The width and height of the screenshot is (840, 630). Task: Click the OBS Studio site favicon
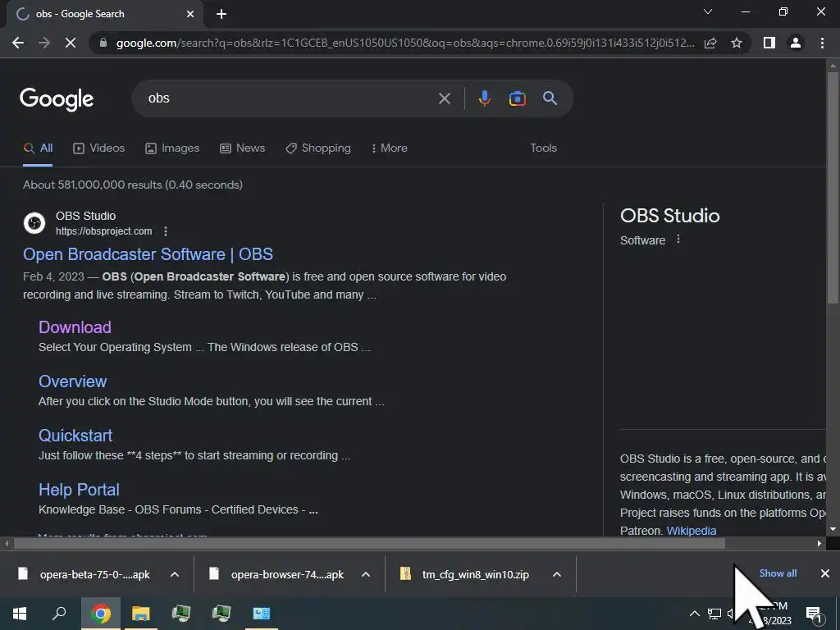point(34,223)
